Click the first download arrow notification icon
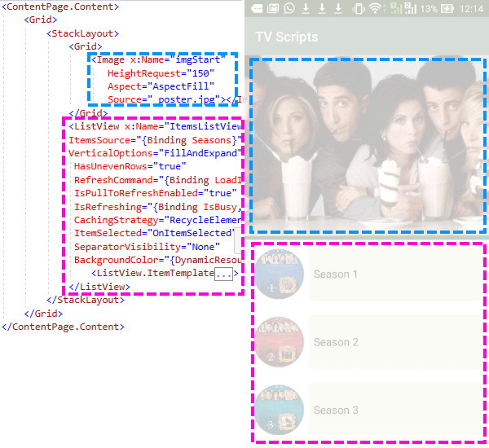489x448 pixels. (x=306, y=8)
